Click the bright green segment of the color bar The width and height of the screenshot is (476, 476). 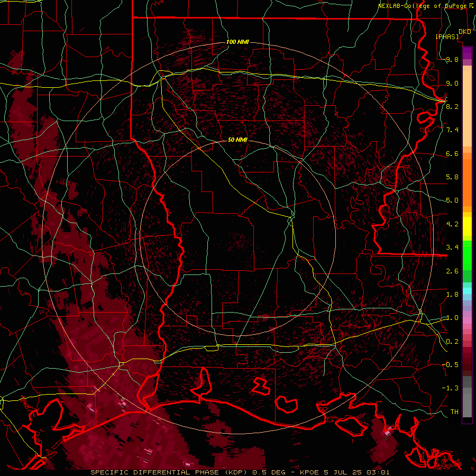[x=467, y=257]
